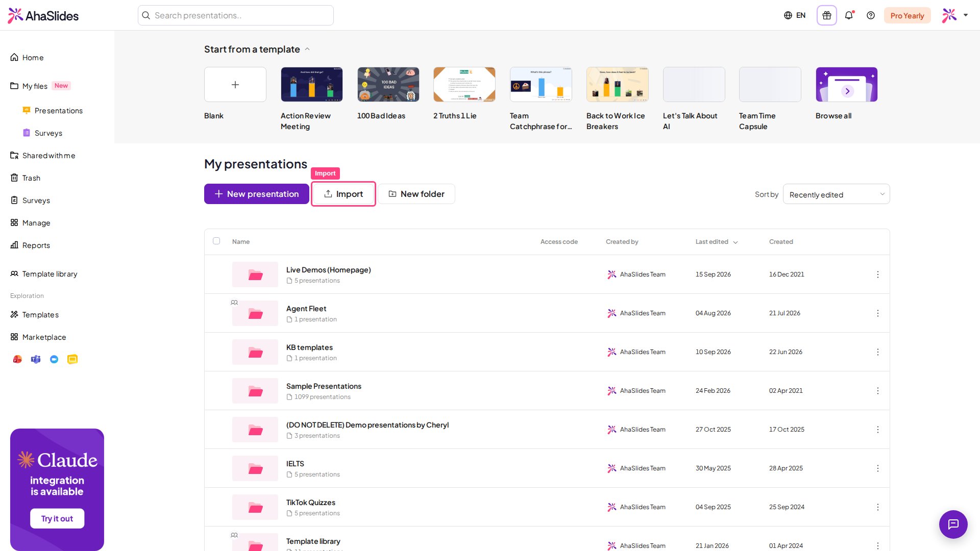This screenshot has height=551, width=980.
Task: Choose the Blank template thumbnail
Action: click(235, 85)
